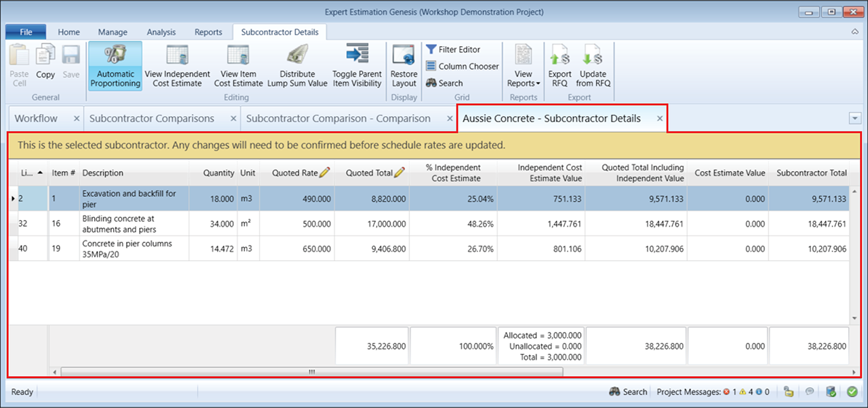Image resolution: width=868 pixels, height=408 pixels.
Task: Open the Filter Editor
Action: (453, 50)
